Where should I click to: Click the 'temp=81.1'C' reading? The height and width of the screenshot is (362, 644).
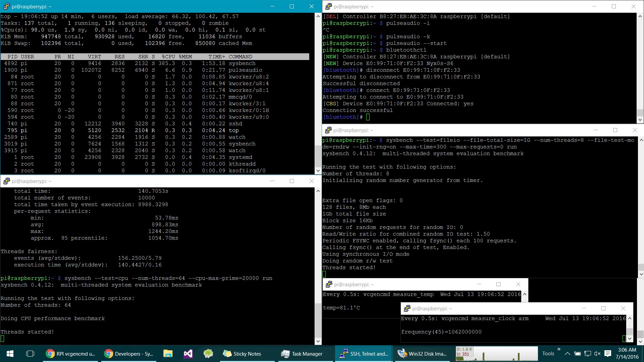341,308
